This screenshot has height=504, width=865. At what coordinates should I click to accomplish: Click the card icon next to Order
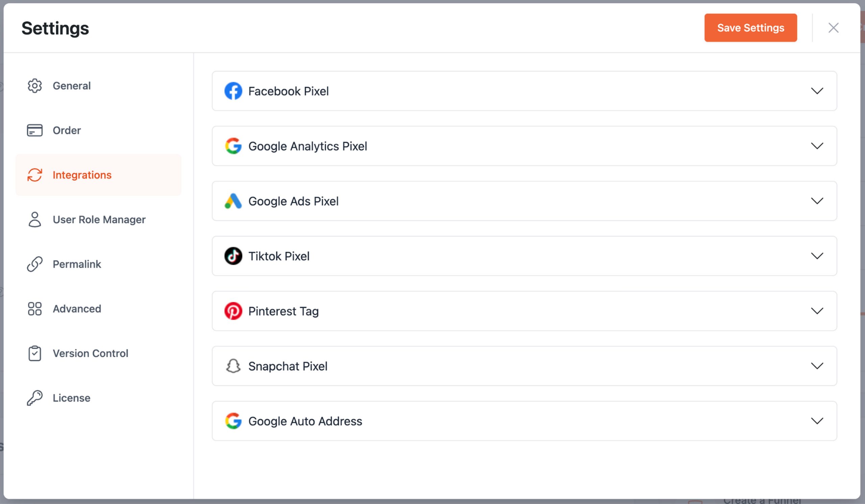(x=34, y=130)
